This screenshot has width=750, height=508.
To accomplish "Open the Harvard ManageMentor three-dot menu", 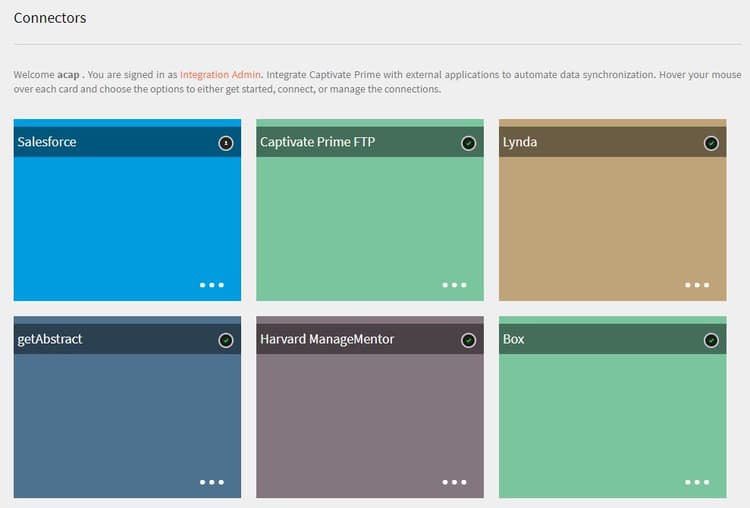I will click(454, 482).
